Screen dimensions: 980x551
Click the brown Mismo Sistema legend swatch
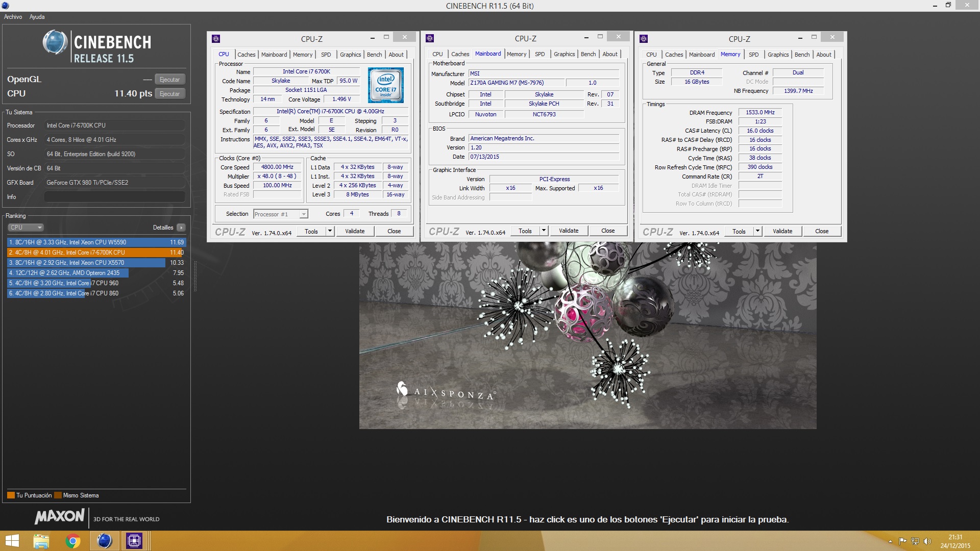(x=58, y=495)
